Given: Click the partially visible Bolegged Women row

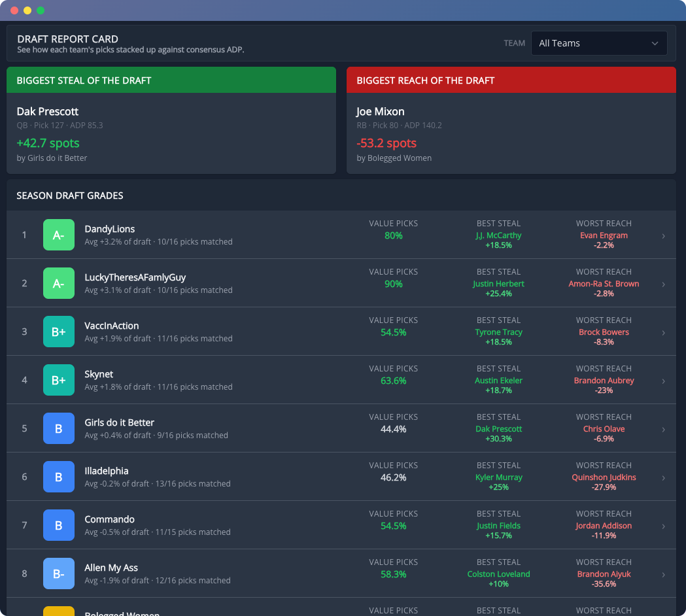Looking at the screenshot, I should (x=341, y=607).
